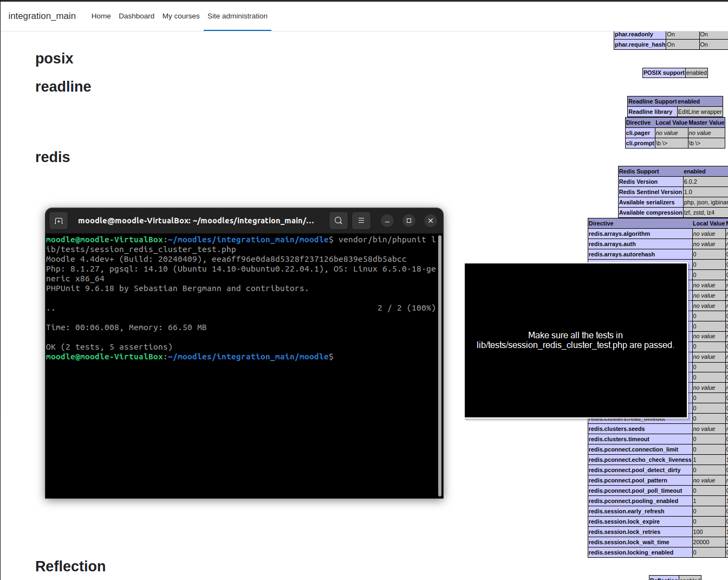Click redis.pconnect.pool_pattern directive
Viewport: 728px width, 580px height.
tap(640, 480)
